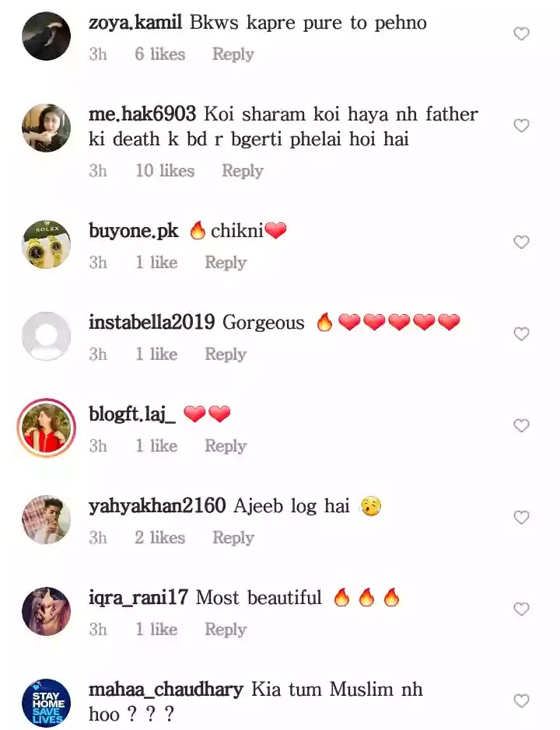Tap the heart beside yahyakhan2160's comment
Viewport: 560px width, 730px height.
click(x=521, y=517)
